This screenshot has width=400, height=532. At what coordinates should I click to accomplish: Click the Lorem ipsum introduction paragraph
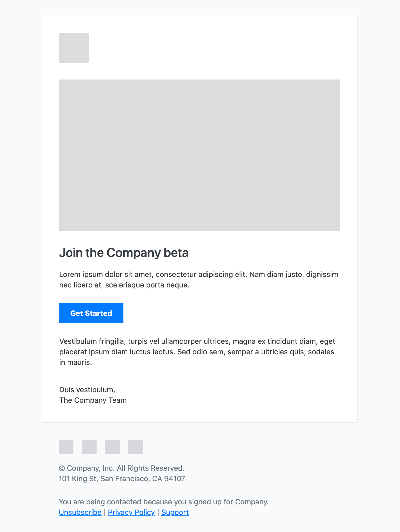199,280
